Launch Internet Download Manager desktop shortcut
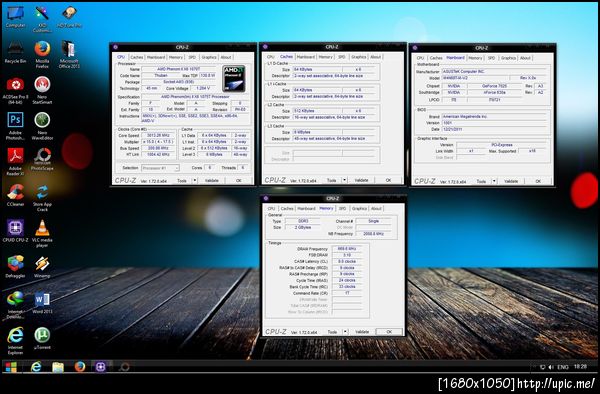Viewport: 600px width, 394px height. coord(15,305)
